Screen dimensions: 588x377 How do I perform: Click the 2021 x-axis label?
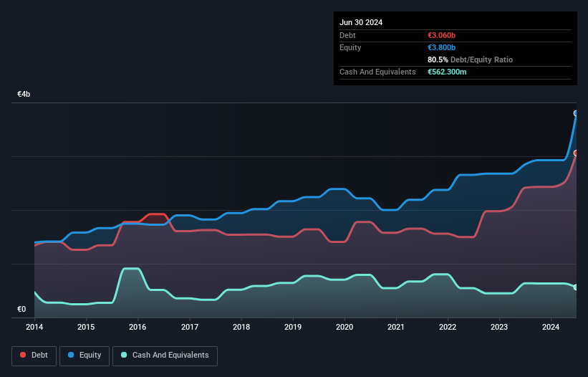click(396, 327)
